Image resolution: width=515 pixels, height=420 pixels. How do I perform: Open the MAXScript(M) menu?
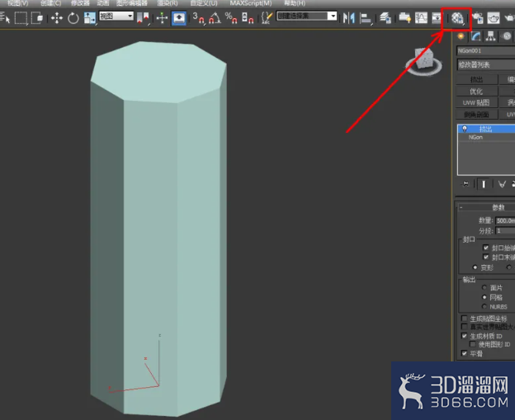tap(251, 3)
